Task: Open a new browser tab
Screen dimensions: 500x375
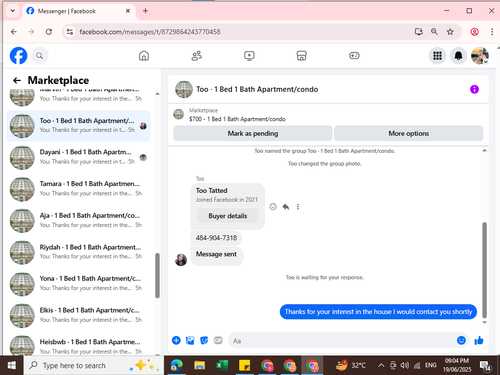Action: [145, 11]
